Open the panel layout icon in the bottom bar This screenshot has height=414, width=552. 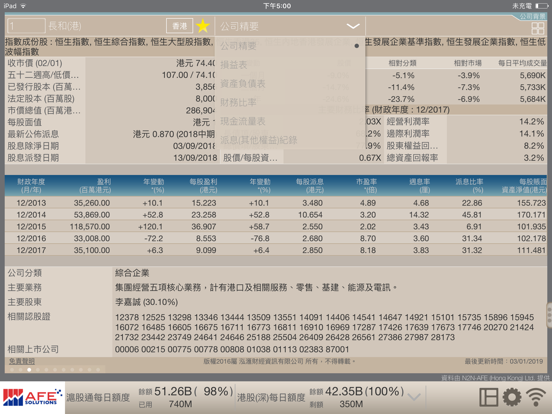pos(489,397)
